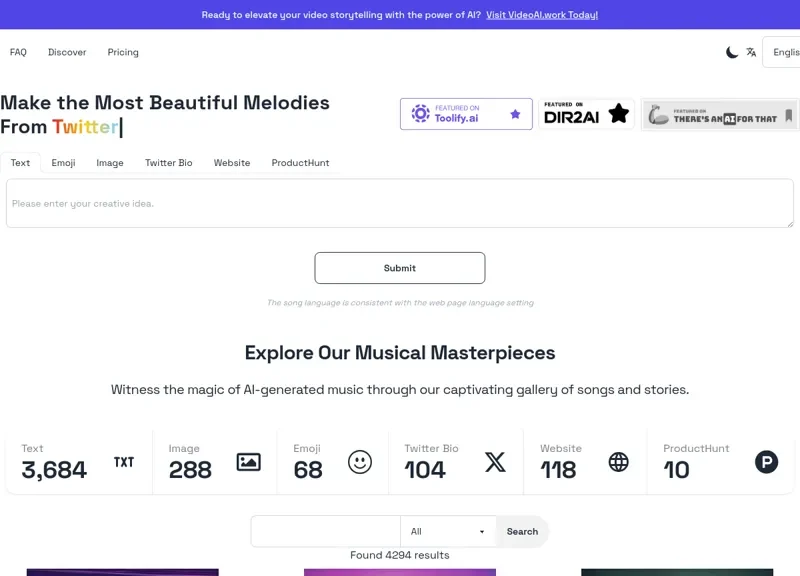
Task: Click the globe icon in Website stat
Action: pos(618,462)
